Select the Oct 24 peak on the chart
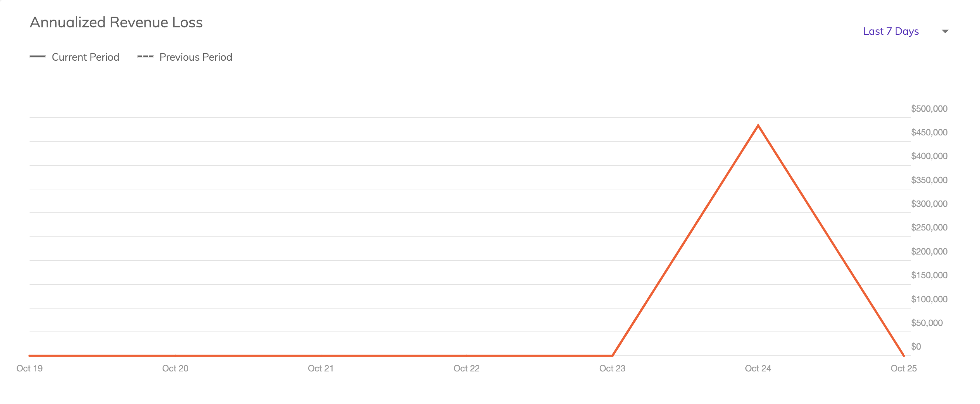The image size is (980, 404). pos(758,125)
